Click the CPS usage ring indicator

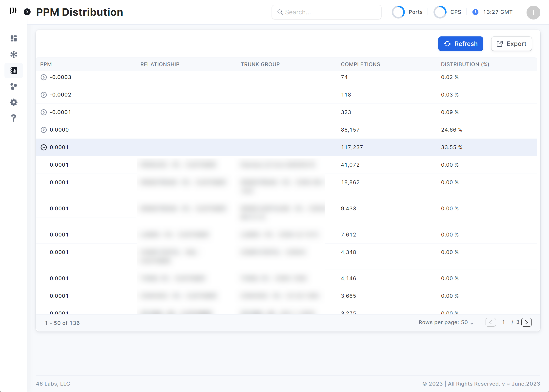tap(440, 12)
